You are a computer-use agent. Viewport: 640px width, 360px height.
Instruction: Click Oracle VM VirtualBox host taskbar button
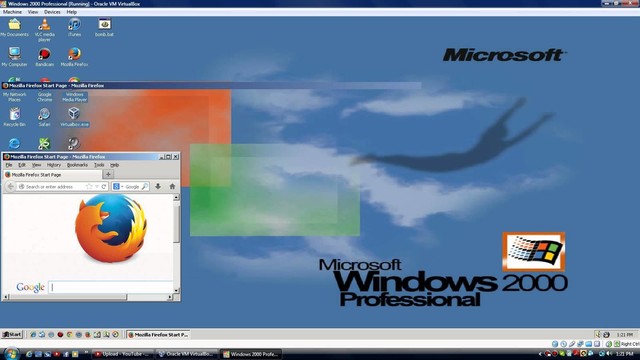pos(187,354)
